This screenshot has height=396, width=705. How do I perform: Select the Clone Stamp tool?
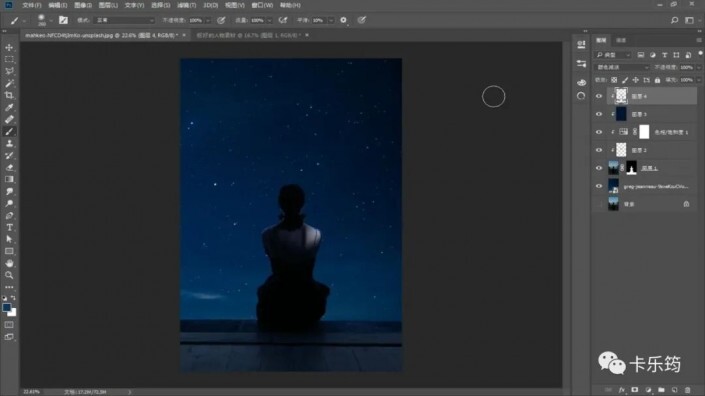[9, 143]
